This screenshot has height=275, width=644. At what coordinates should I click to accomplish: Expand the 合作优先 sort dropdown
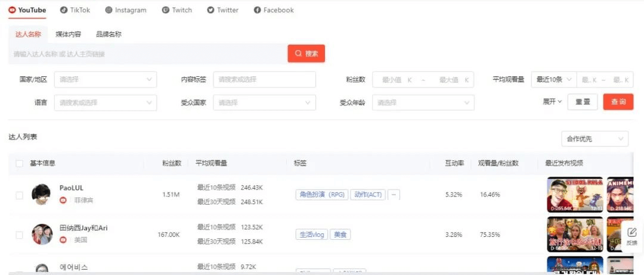click(595, 139)
